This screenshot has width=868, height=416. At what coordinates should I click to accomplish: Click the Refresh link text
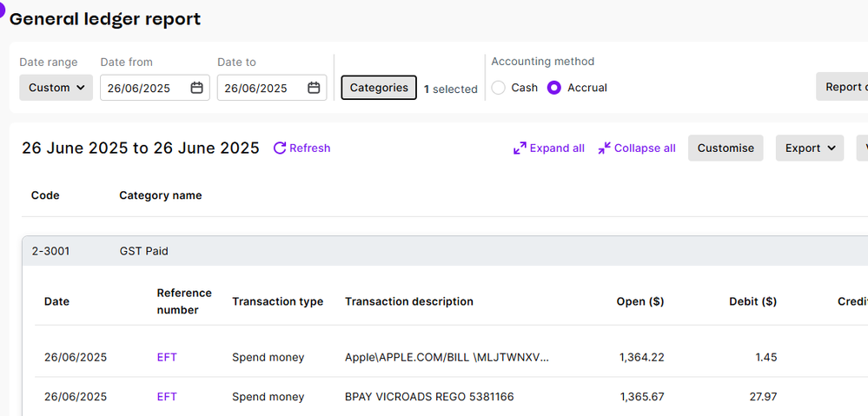pyautogui.click(x=310, y=149)
